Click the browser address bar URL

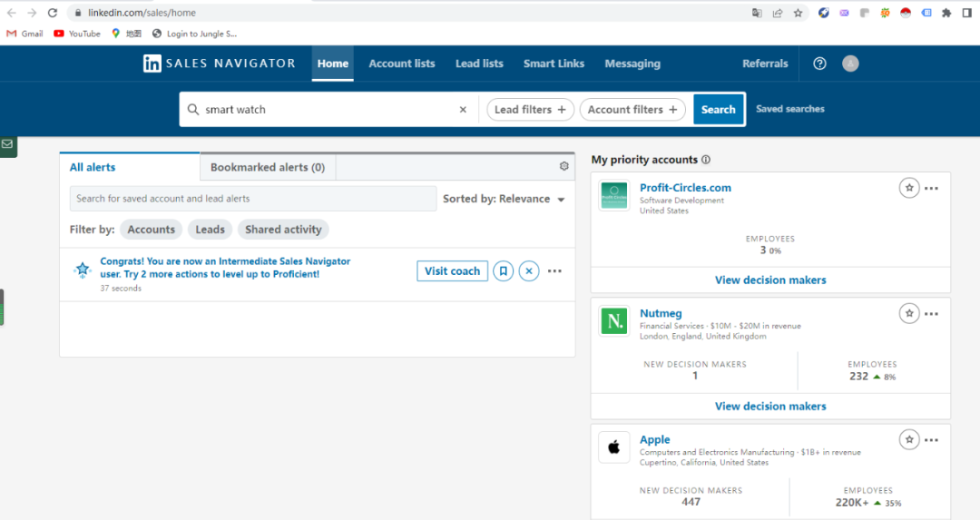(142, 13)
